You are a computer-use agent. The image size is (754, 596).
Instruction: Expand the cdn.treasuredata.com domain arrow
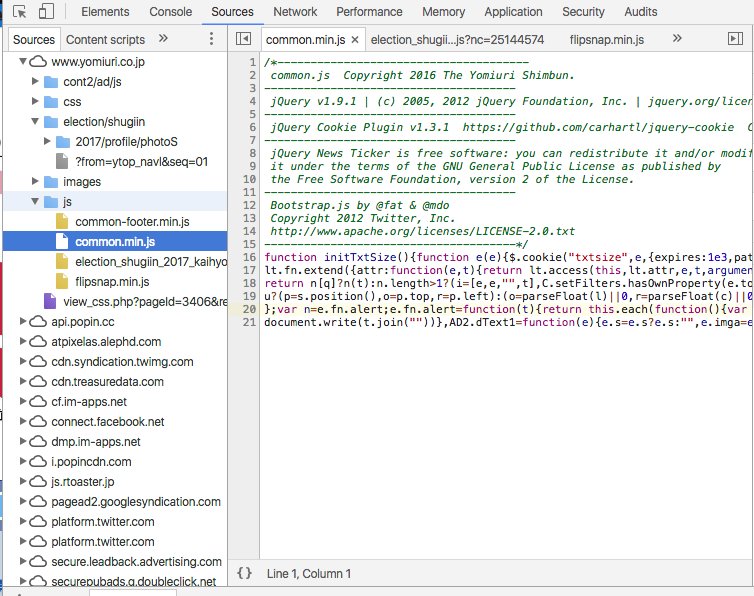click(x=23, y=381)
